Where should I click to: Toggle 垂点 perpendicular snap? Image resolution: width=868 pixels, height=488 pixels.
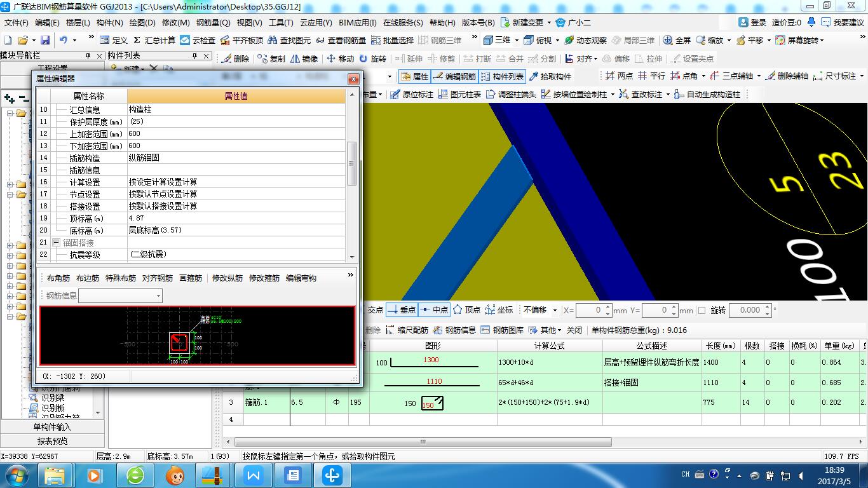[x=402, y=310]
